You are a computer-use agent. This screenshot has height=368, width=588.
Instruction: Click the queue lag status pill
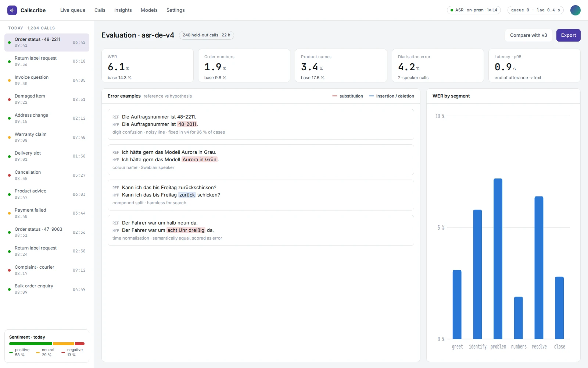tap(535, 10)
